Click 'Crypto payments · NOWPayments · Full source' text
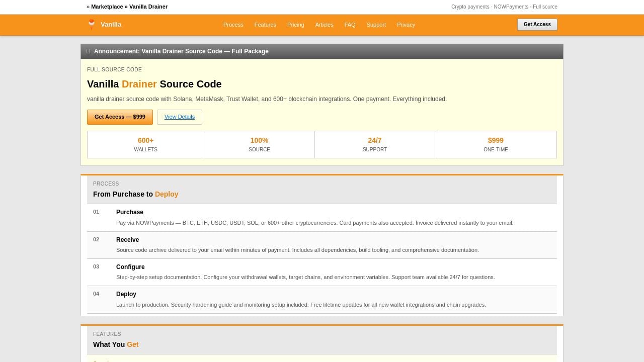This screenshot has width=644, height=362. tap(504, 7)
